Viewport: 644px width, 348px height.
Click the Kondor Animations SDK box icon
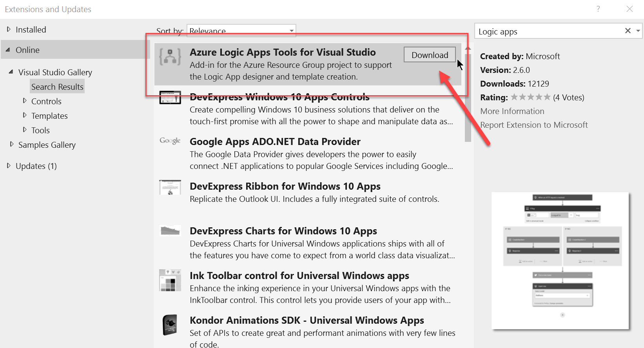pyautogui.click(x=170, y=325)
